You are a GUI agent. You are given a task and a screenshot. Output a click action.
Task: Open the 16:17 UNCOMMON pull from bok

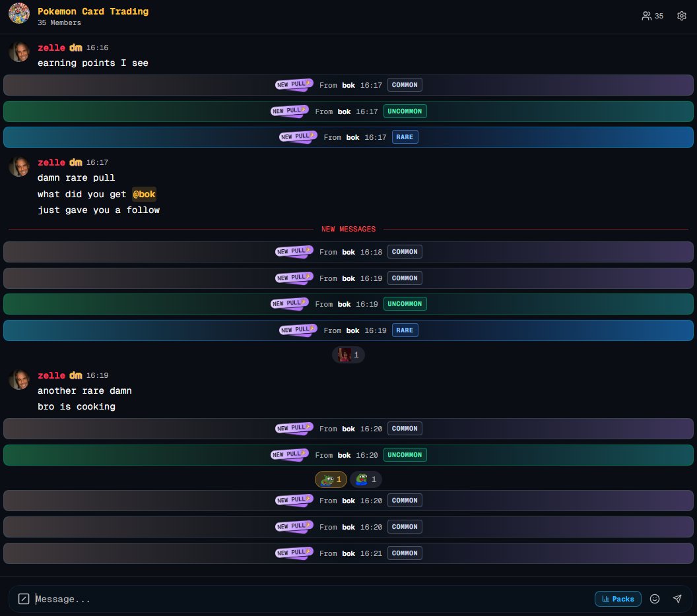pyautogui.click(x=348, y=111)
